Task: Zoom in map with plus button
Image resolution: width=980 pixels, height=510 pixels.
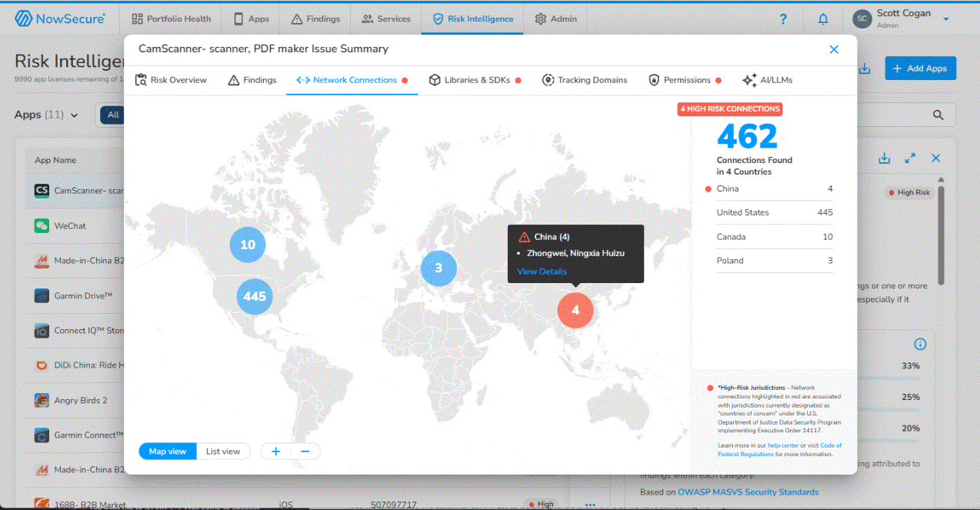Action: 276,452
